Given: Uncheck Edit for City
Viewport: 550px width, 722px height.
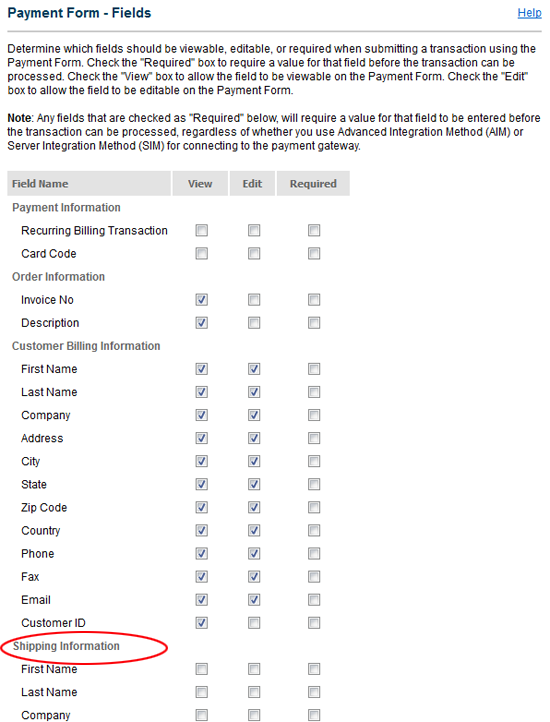Looking at the screenshot, I should pyautogui.click(x=254, y=461).
